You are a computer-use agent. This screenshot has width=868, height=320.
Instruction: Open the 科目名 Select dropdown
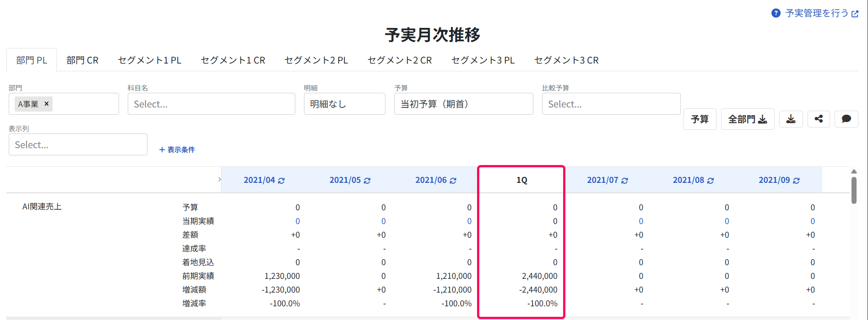(x=211, y=104)
